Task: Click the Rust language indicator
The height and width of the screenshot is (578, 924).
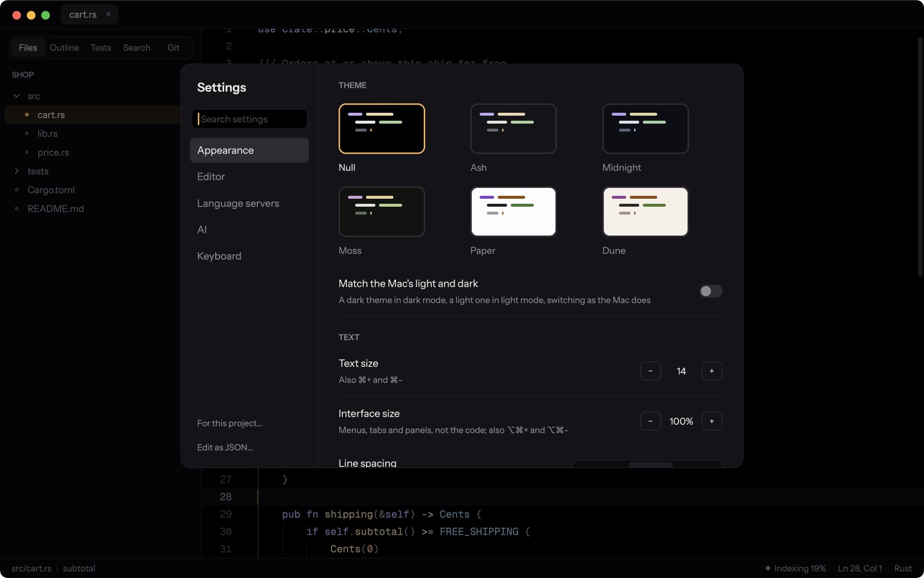Action: pyautogui.click(x=903, y=568)
